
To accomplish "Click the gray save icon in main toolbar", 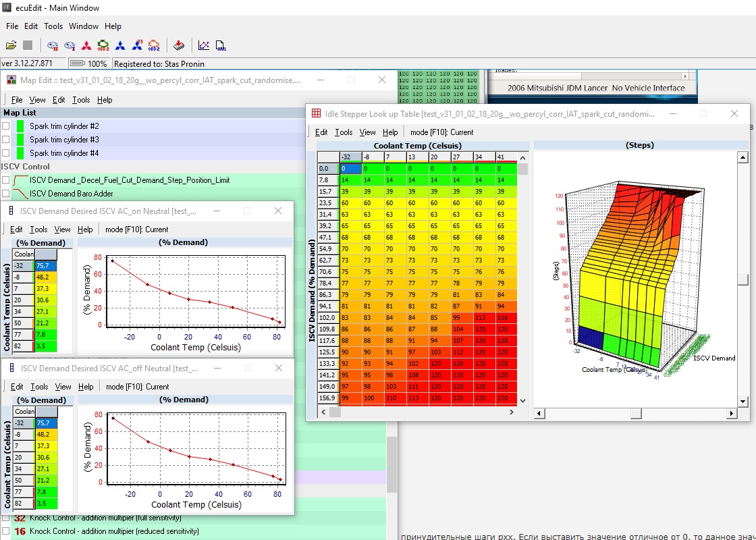I will 28,45.
